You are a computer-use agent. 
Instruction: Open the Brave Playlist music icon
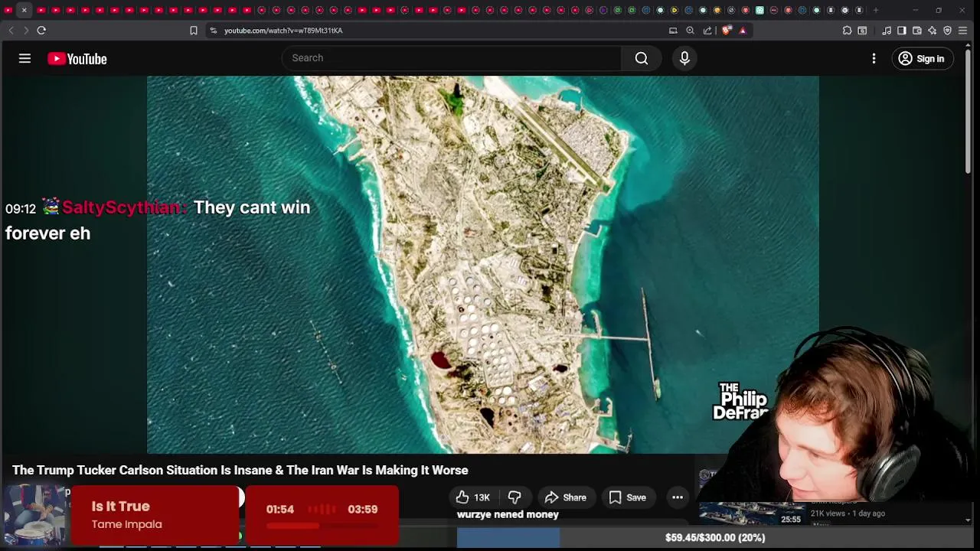887,31
